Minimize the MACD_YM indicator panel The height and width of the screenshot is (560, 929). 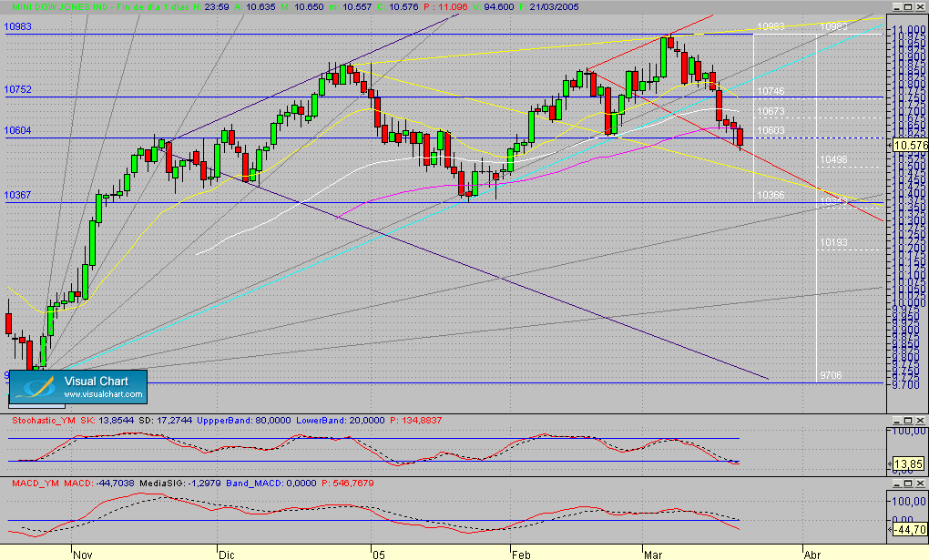[x=896, y=483]
